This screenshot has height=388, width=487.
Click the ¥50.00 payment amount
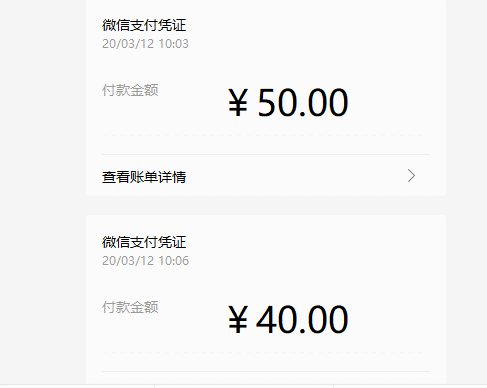click(288, 102)
